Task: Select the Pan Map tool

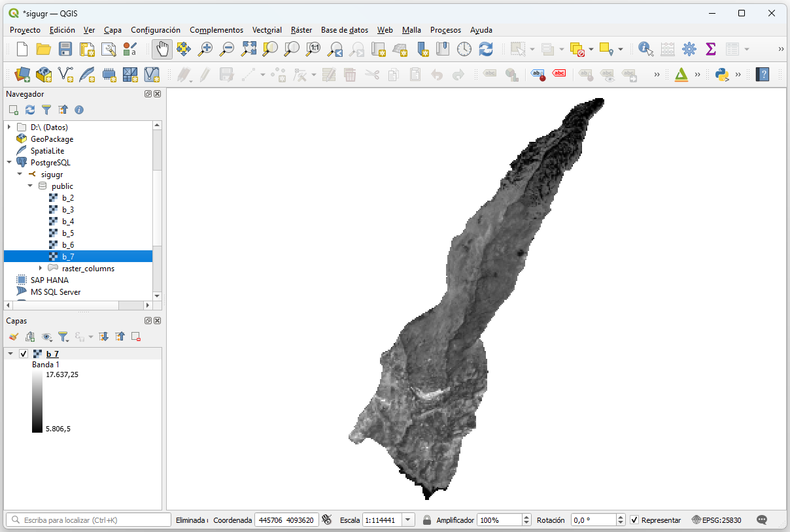Action: pyautogui.click(x=162, y=48)
